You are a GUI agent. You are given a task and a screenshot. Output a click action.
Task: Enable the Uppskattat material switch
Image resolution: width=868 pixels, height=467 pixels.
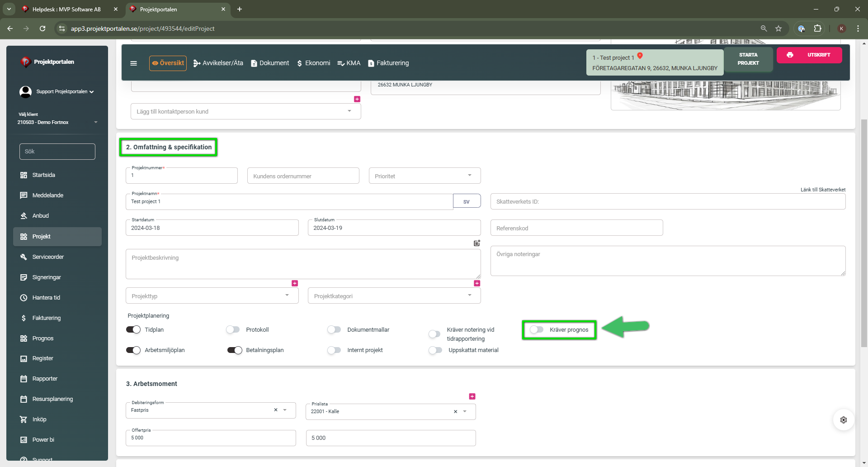(x=435, y=350)
